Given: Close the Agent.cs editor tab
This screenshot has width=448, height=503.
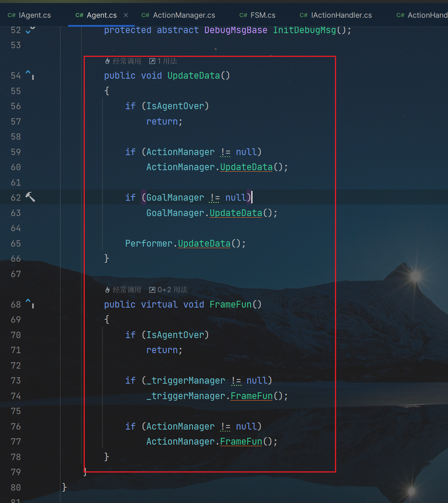Looking at the screenshot, I should click(x=126, y=15).
